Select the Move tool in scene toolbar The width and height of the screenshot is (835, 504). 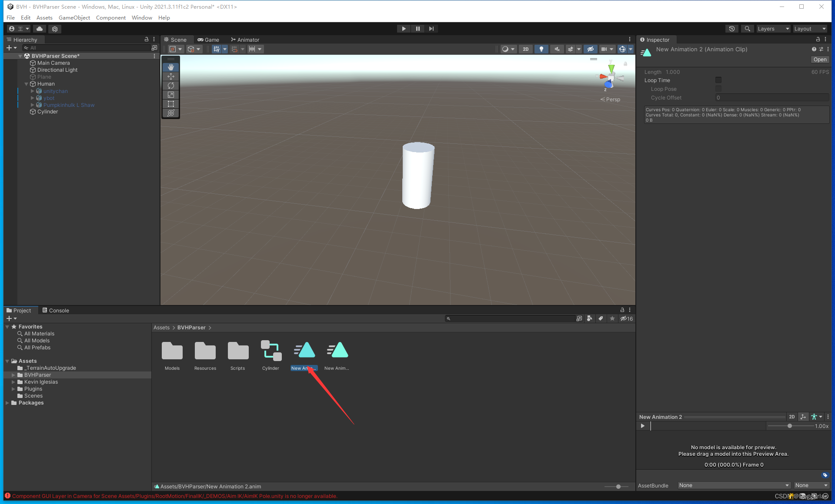(171, 76)
